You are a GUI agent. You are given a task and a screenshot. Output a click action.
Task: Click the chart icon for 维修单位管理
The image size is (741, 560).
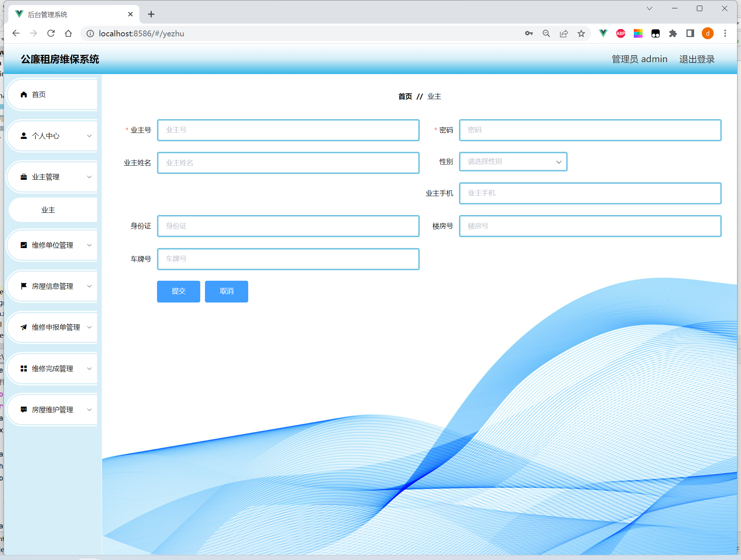pyautogui.click(x=24, y=245)
